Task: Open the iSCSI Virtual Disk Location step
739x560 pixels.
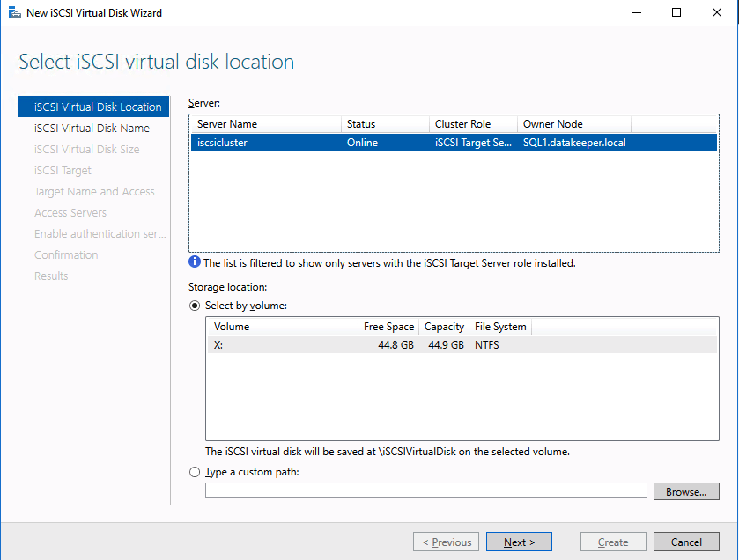Action: coord(98,107)
